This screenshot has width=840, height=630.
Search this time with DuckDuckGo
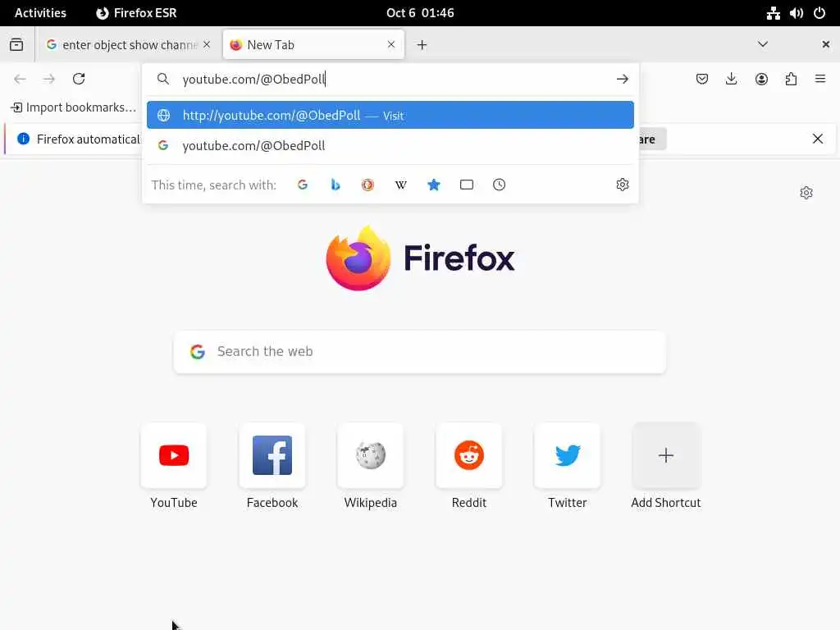tap(367, 185)
